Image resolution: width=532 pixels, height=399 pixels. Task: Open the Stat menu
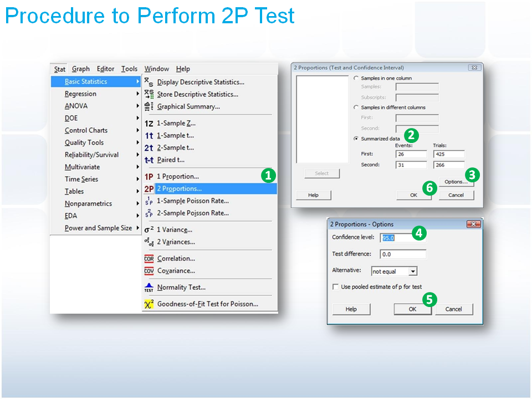pos(59,69)
